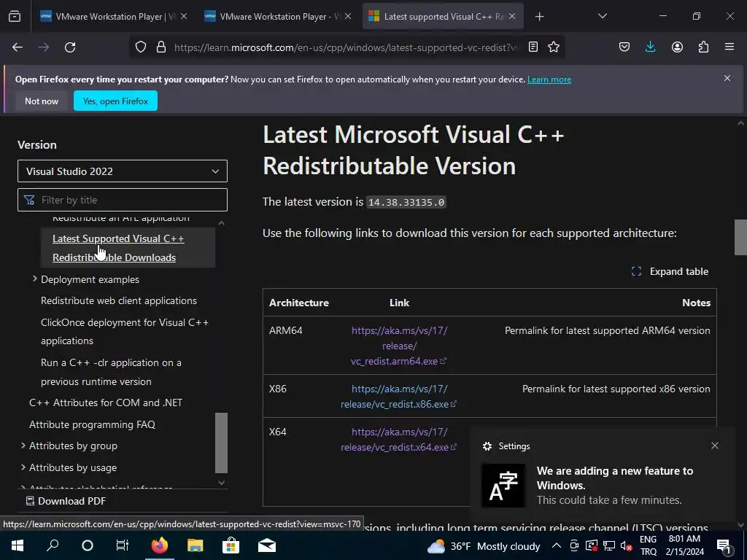The height and width of the screenshot is (560, 747).
Task: Open C++ Attributes for COM and .NET
Action: point(106,402)
